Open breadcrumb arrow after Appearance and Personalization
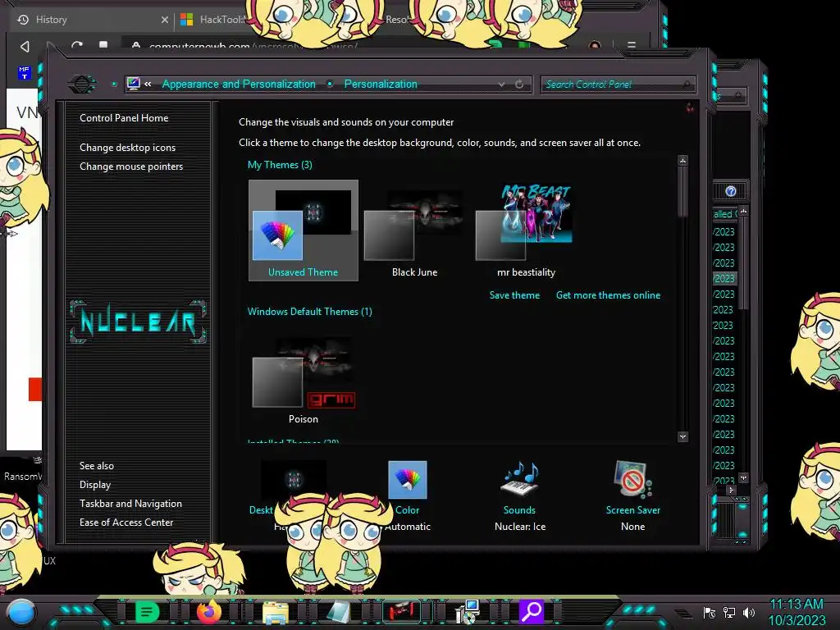840x630 pixels. point(330,84)
